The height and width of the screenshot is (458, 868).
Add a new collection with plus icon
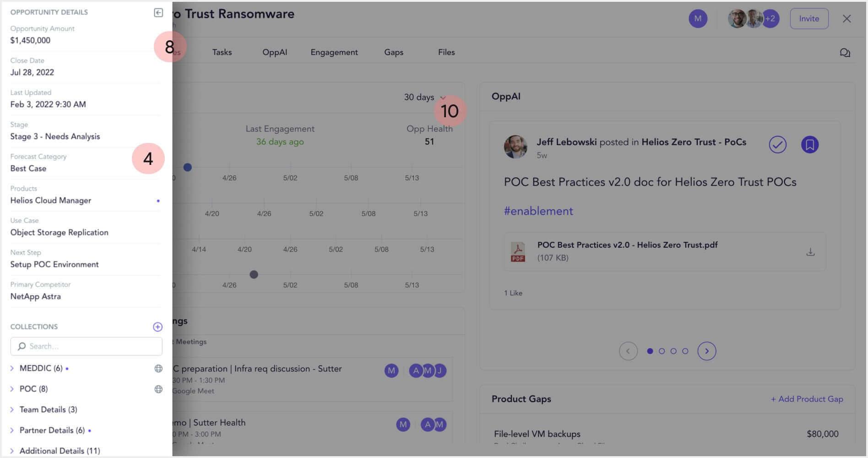(x=157, y=327)
